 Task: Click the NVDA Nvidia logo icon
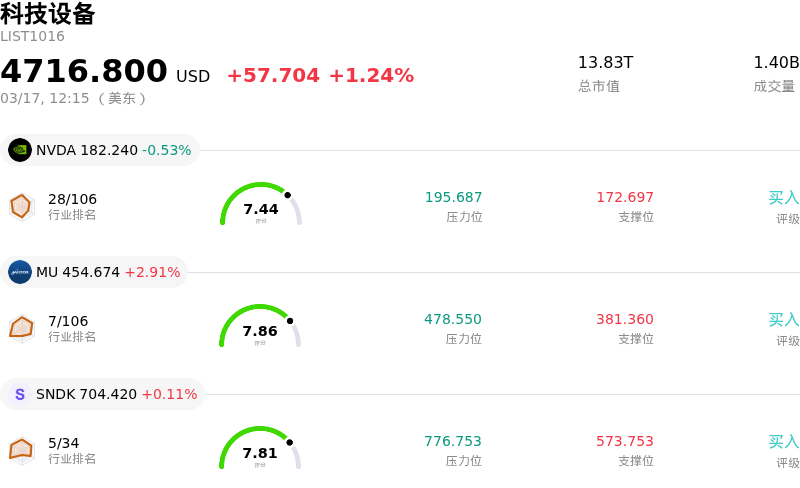(20, 150)
